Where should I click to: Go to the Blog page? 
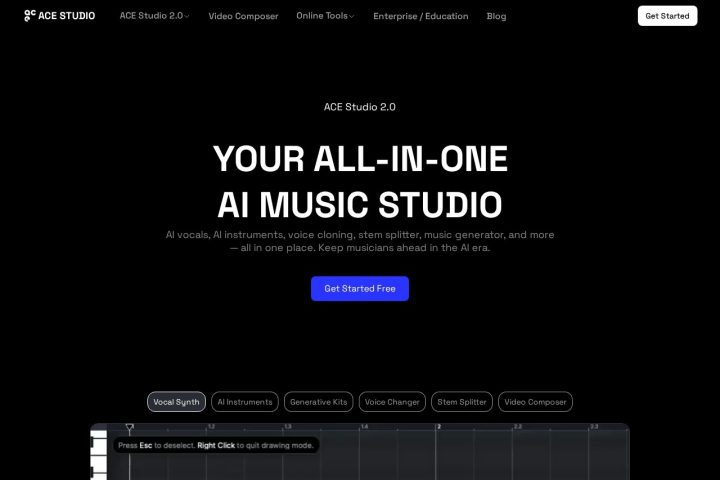(x=496, y=16)
